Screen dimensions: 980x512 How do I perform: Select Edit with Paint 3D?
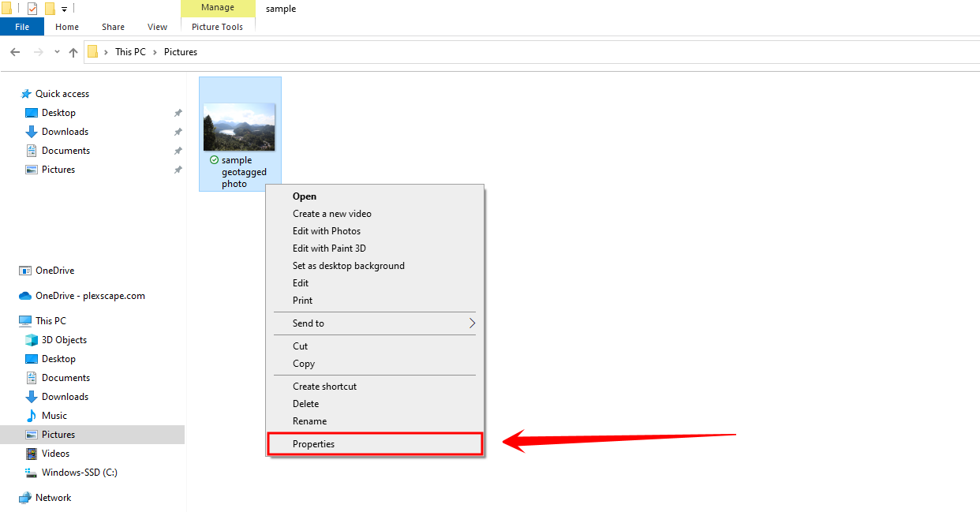pyautogui.click(x=375, y=249)
